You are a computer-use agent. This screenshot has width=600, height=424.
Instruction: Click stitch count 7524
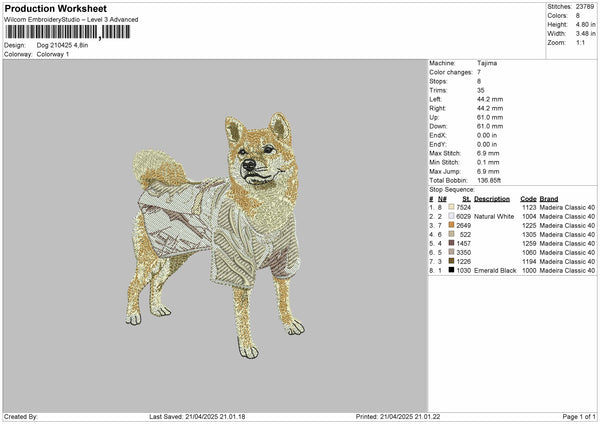463,207
